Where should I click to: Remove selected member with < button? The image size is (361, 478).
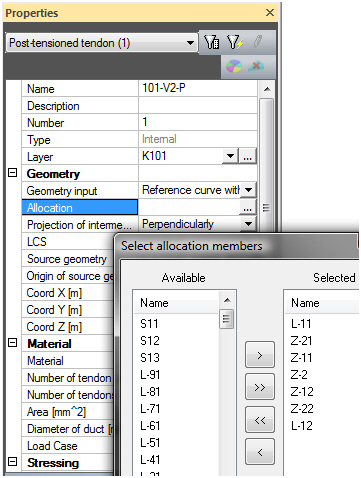pyautogui.click(x=260, y=452)
